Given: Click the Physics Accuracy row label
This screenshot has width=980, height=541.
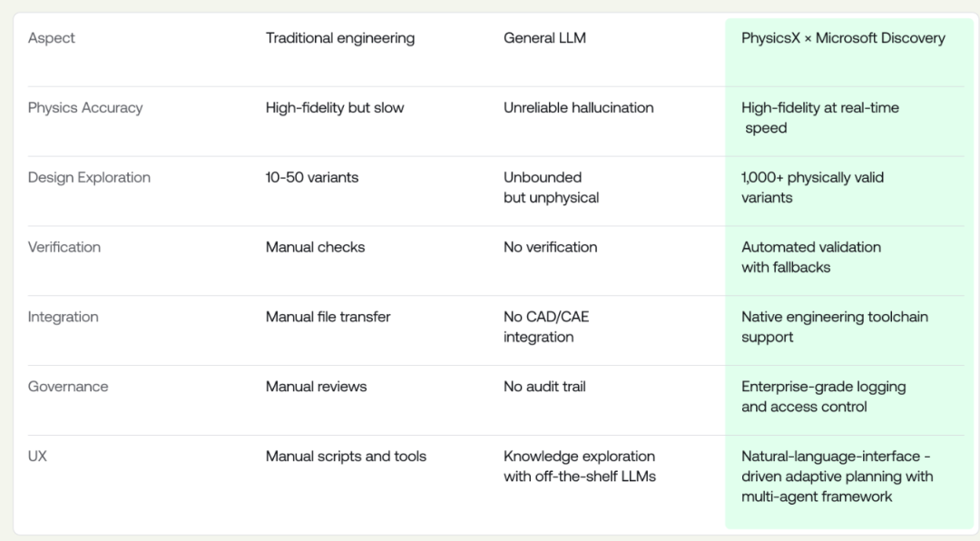Looking at the screenshot, I should point(85,108).
